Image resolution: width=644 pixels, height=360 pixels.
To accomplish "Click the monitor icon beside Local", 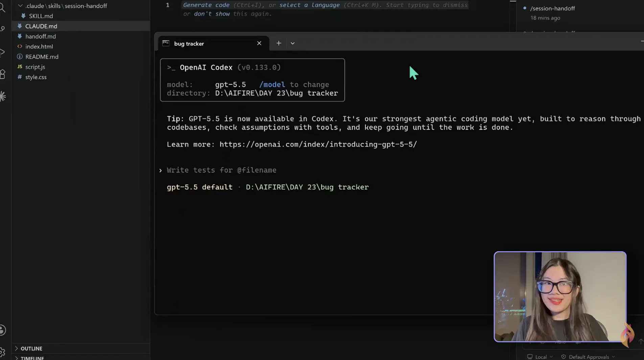I will pyautogui.click(x=530, y=357).
